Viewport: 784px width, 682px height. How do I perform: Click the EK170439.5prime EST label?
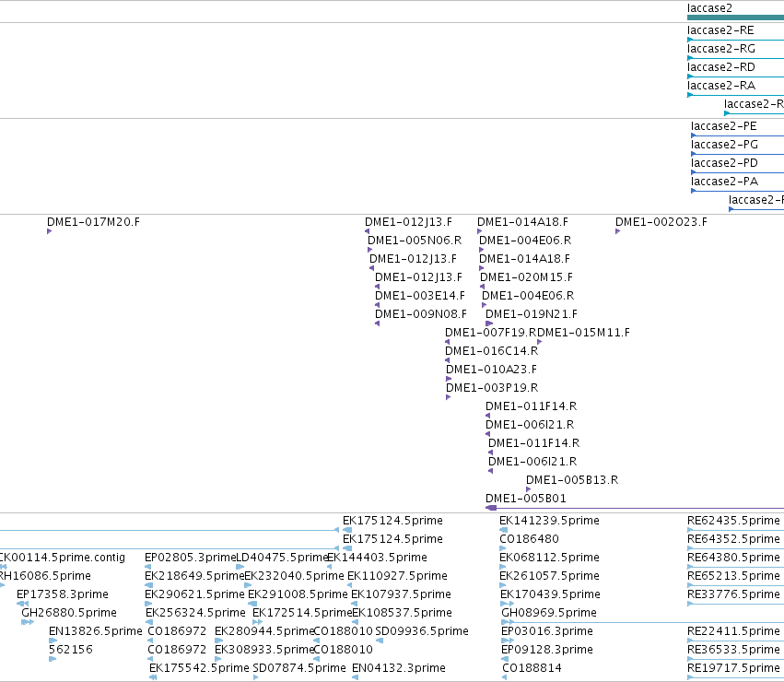pos(550,595)
